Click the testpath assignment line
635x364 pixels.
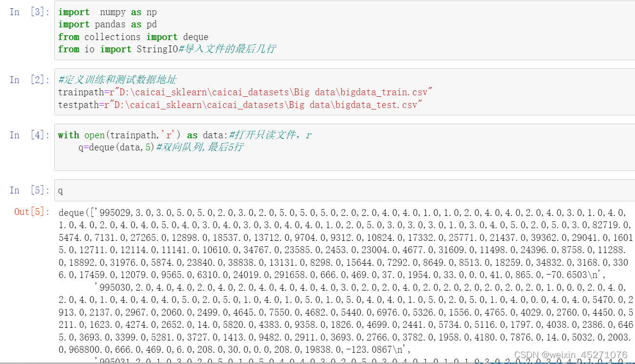[x=240, y=105]
